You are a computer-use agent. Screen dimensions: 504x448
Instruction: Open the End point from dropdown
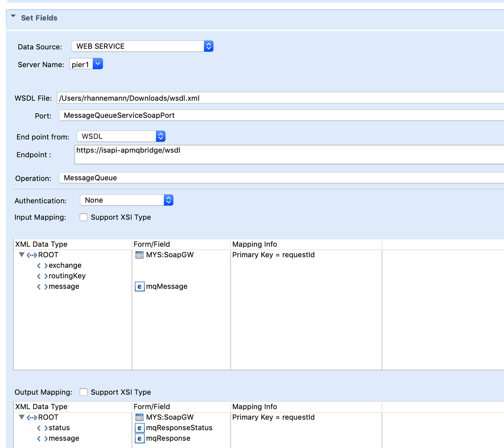point(161,136)
